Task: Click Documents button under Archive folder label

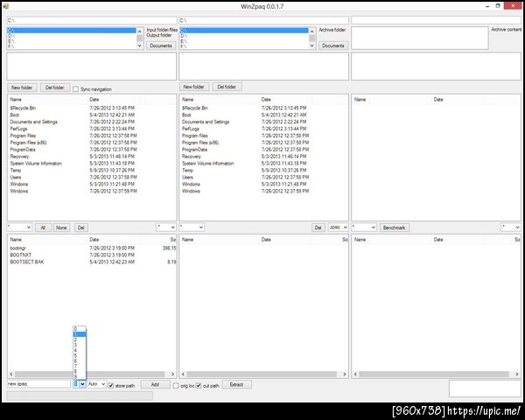Action: click(333, 45)
